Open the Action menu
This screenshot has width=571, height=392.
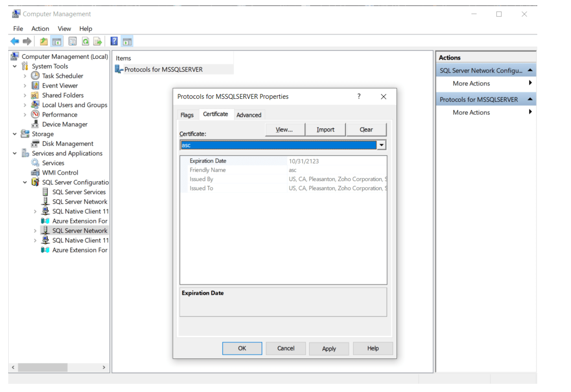[x=40, y=29]
